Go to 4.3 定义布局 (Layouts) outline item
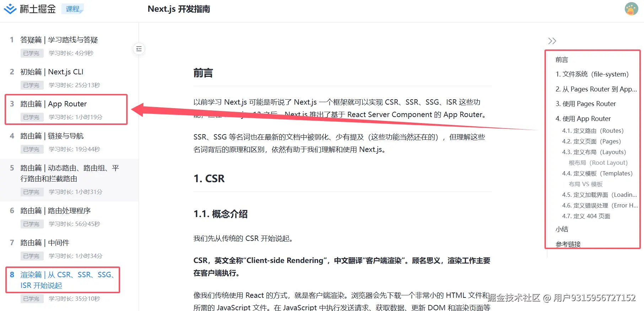 [594, 152]
